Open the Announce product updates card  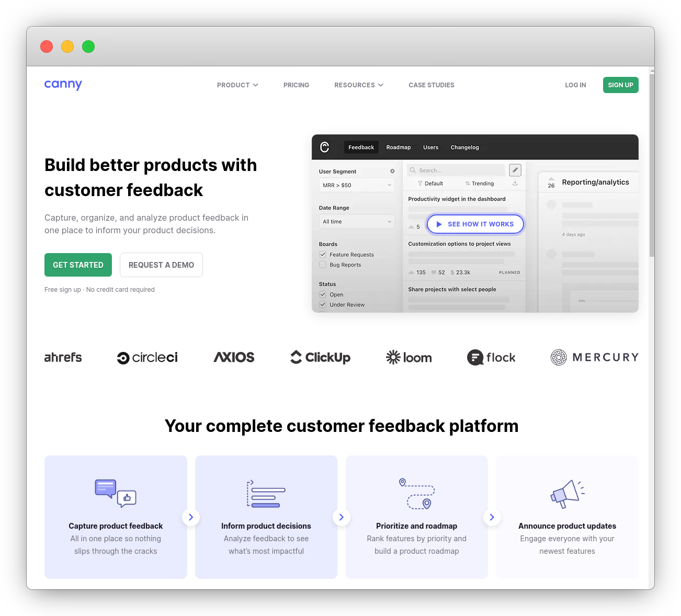click(567, 517)
